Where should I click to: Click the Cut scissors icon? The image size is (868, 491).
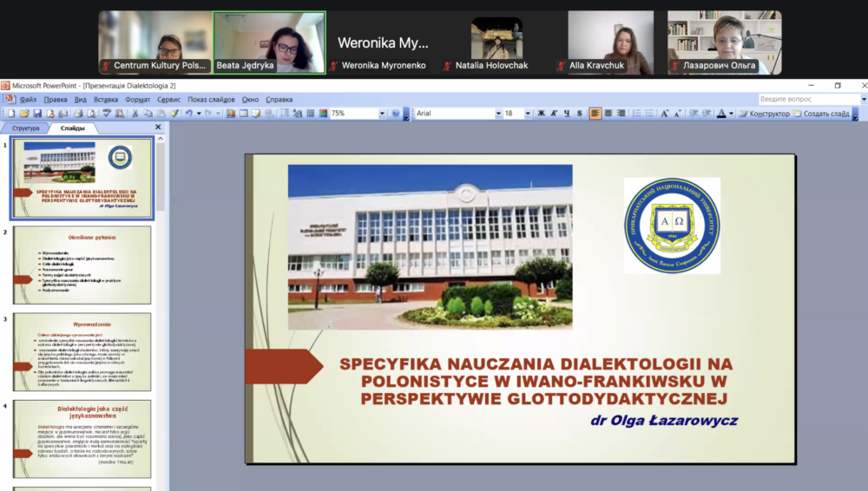click(x=136, y=114)
